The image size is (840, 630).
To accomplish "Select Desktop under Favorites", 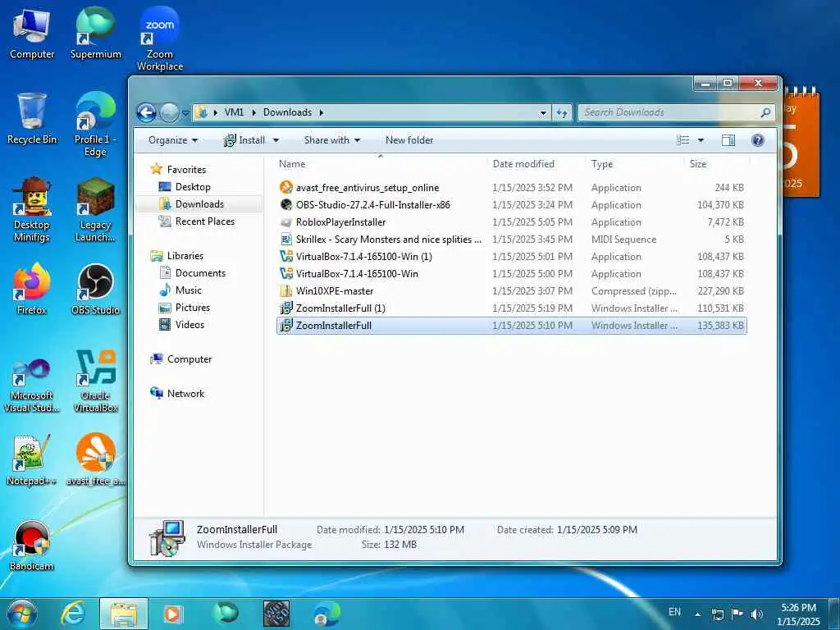I will pyautogui.click(x=185, y=187).
